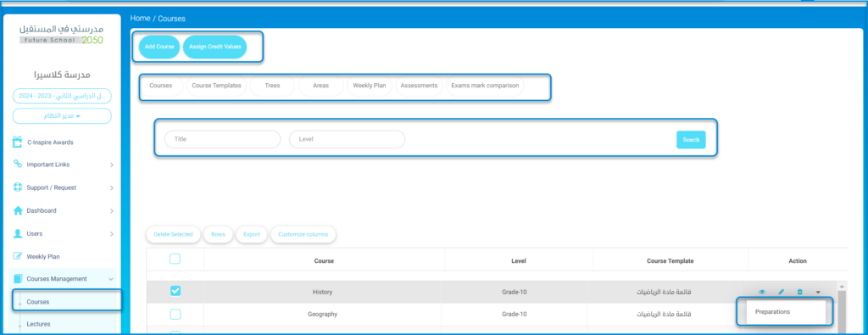Image resolution: width=868 pixels, height=335 pixels.
Task: Click the Future School 2050 logo
Action: click(x=61, y=34)
